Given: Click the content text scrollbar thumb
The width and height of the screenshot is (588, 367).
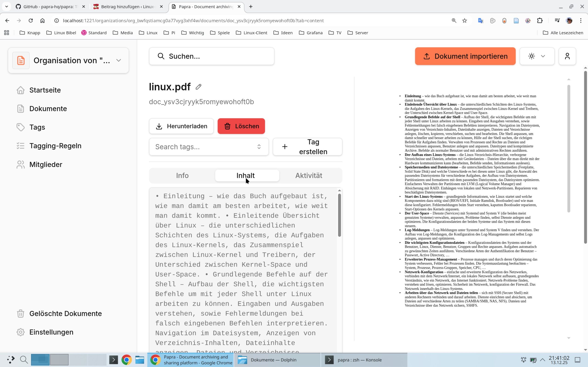Looking at the screenshot, I should 339,215.
